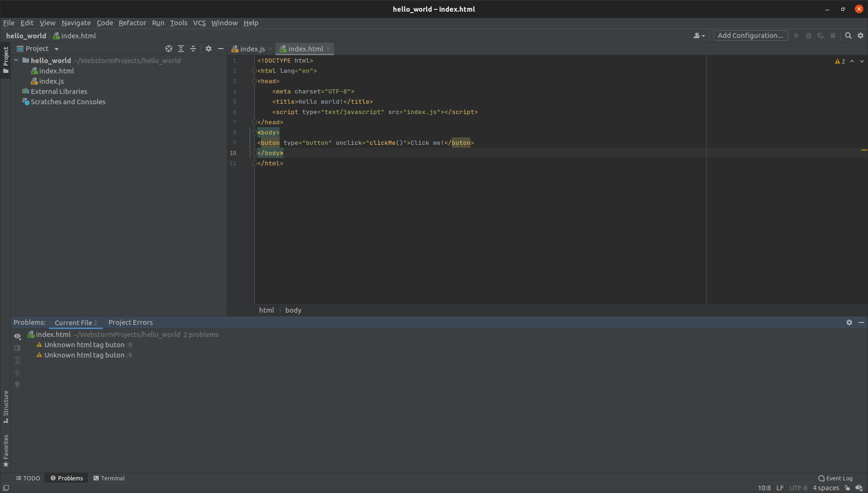Image resolution: width=868 pixels, height=493 pixels.
Task: Open the eye filter in Problems panel
Action: (x=17, y=336)
